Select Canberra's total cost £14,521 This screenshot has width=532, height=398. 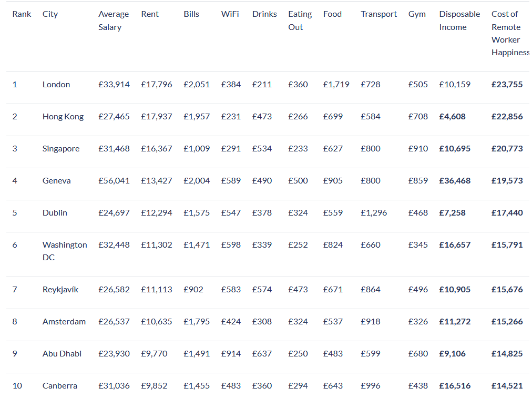pos(507,385)
